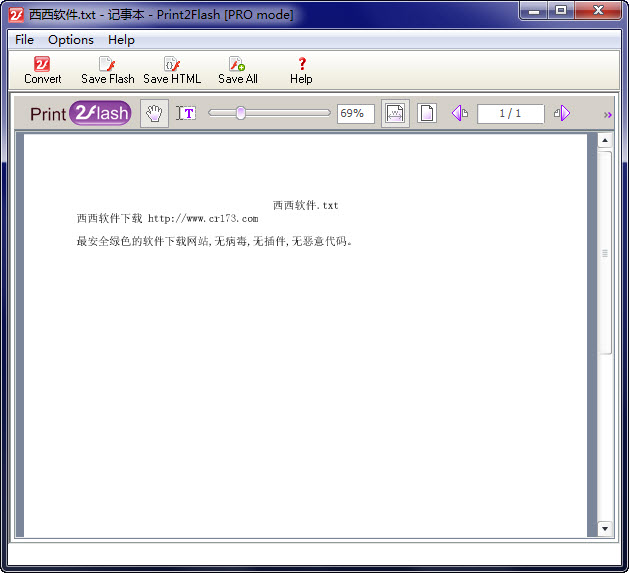629x573 pixels.
Task: Click the Print2Flash logo
Action: tap(81, 113)
